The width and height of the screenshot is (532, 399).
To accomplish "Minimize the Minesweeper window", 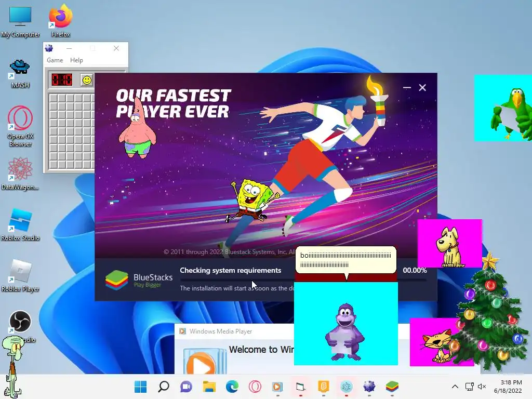I will point(69,48).
